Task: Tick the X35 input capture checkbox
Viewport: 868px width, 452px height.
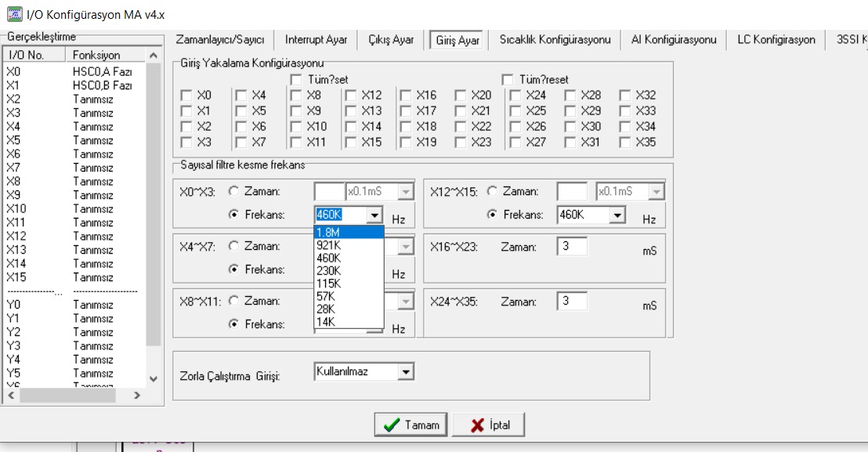Action: [x=625, y=143]
